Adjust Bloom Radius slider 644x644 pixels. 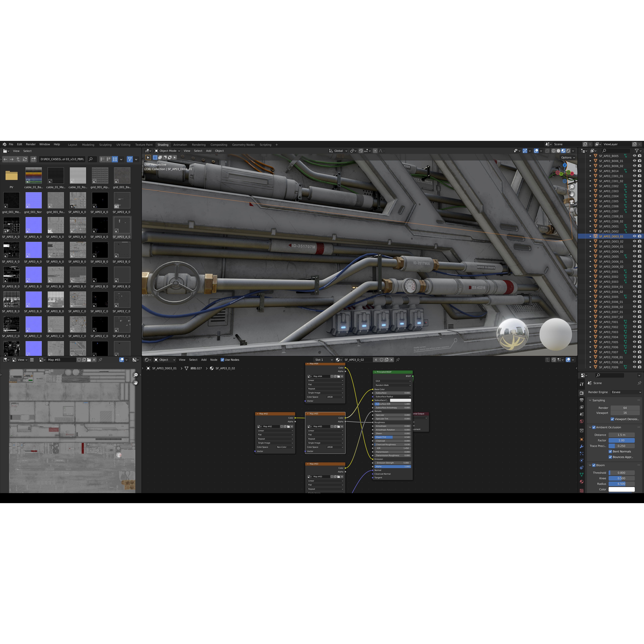click(x=622, y=484)
